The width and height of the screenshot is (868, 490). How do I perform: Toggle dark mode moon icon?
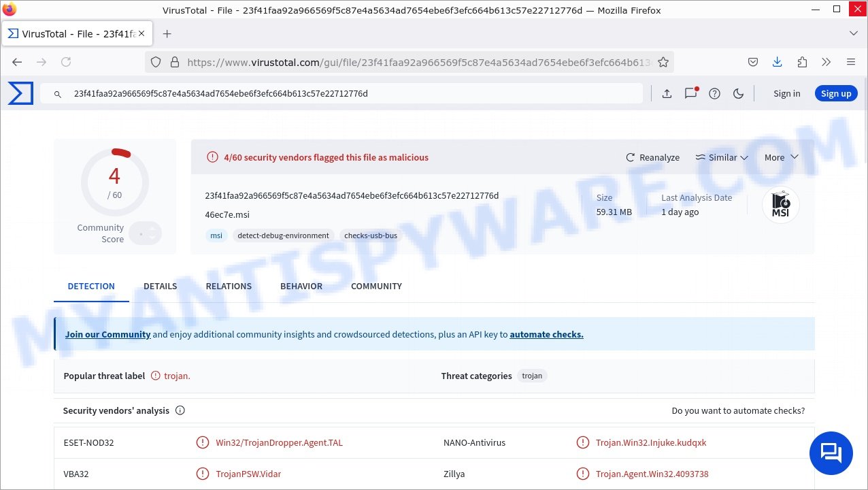738,94
